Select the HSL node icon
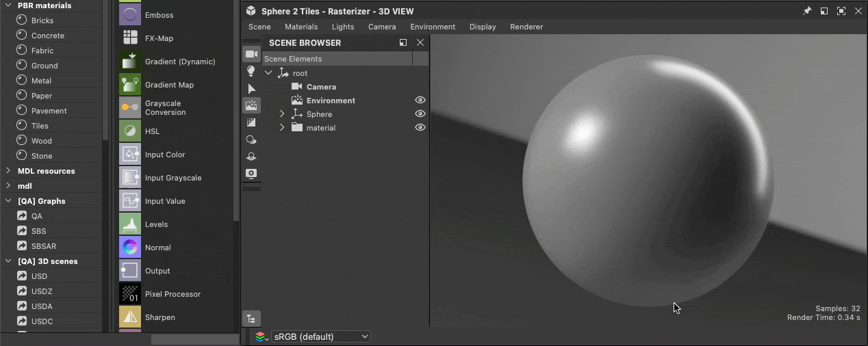This screenshot has height=346, width=868. tap(130, 131)
